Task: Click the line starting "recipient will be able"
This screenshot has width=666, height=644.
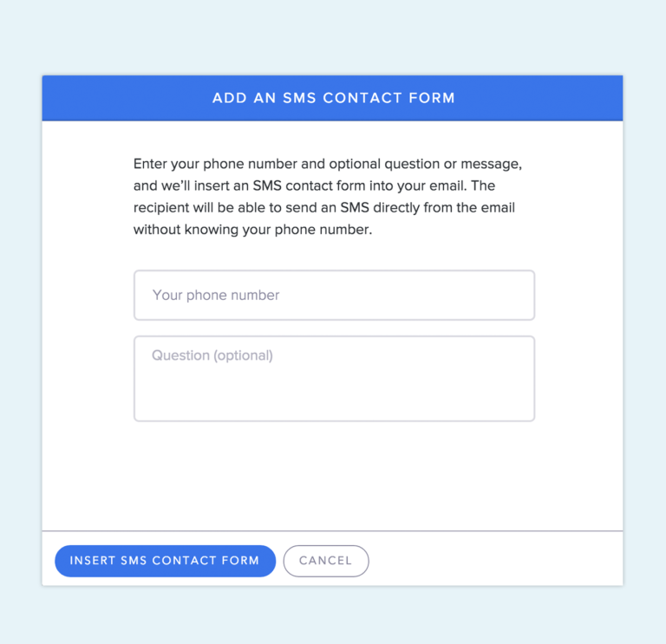Action: 324,208
